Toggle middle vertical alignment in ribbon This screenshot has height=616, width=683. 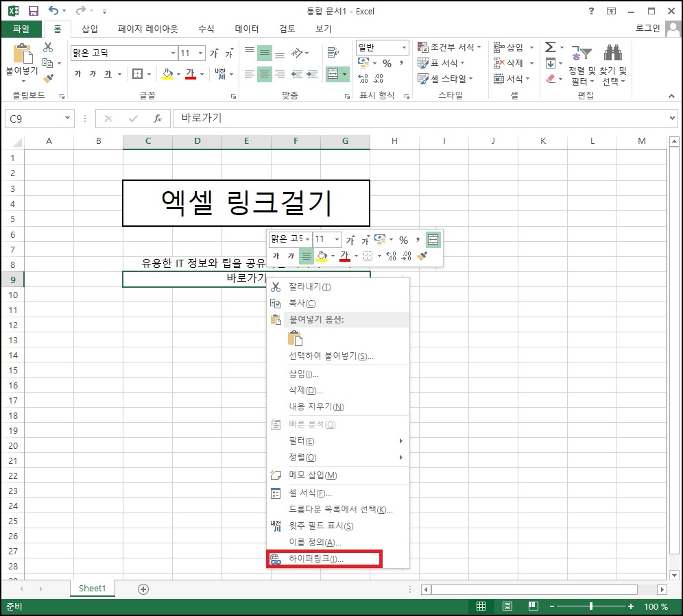[x=265, y=53]
